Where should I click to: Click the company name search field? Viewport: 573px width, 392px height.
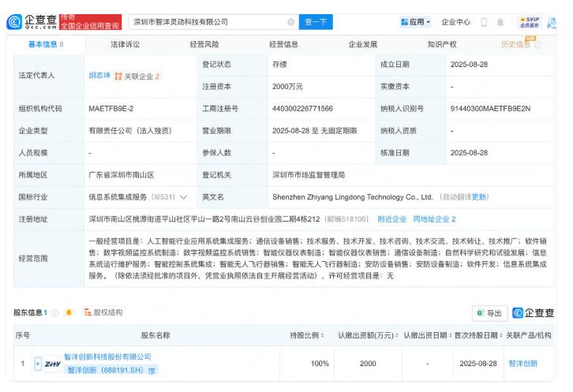(x=207, y=22)
